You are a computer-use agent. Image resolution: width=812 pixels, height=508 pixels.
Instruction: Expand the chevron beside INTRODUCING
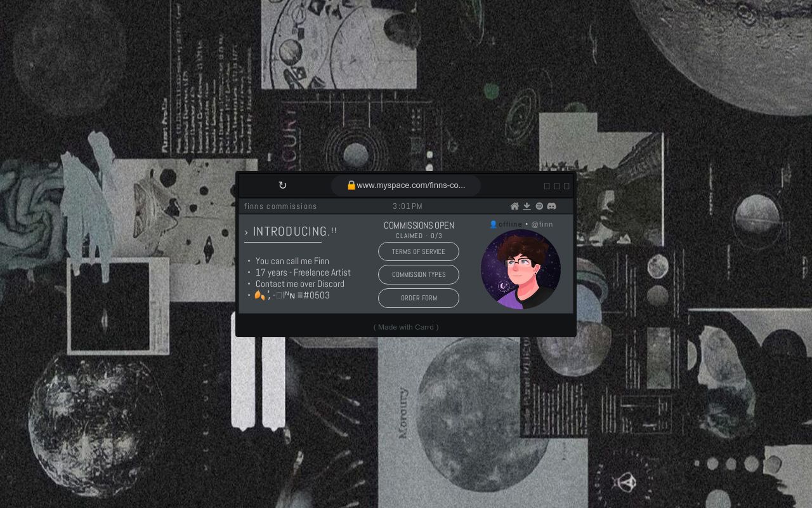coord(246,233)
